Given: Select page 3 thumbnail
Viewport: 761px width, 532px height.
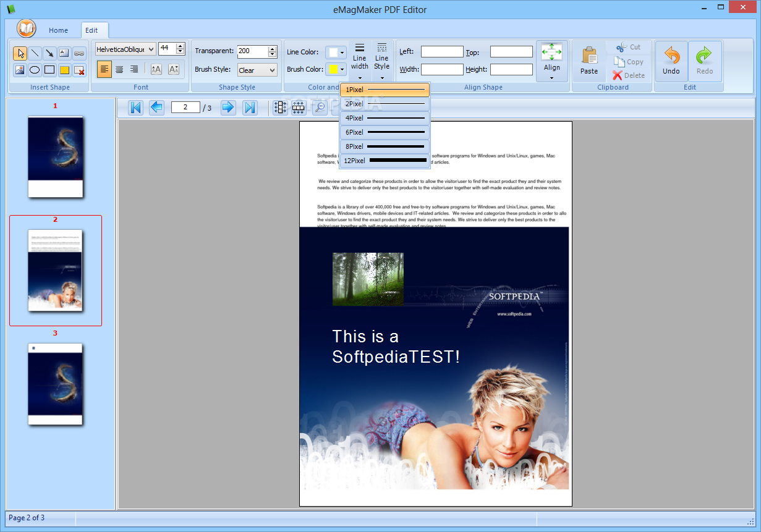Looking at the screenshot, I should (55, 384).
